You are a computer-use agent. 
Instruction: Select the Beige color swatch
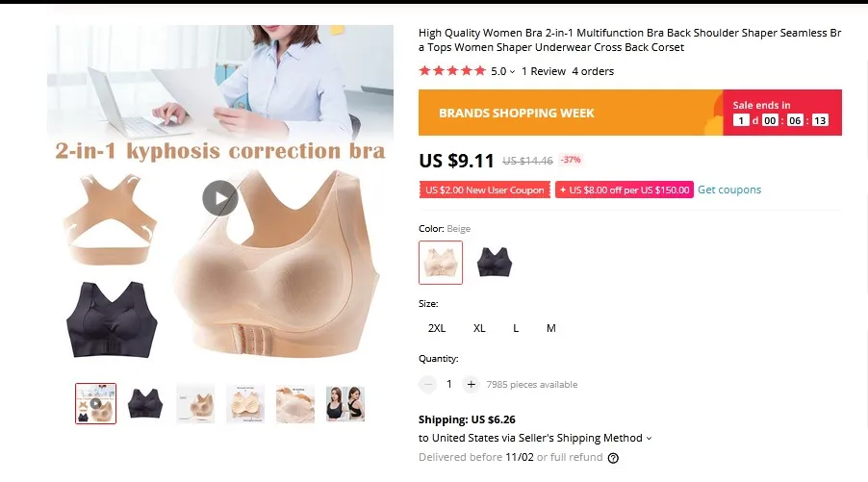tap(441, 263)
